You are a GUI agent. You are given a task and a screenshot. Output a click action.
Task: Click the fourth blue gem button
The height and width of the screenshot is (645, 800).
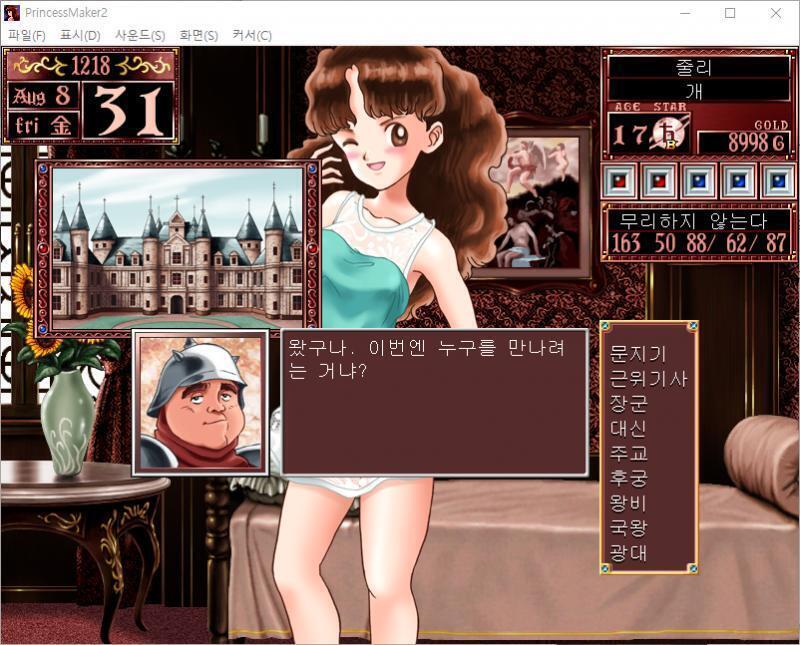738,181
